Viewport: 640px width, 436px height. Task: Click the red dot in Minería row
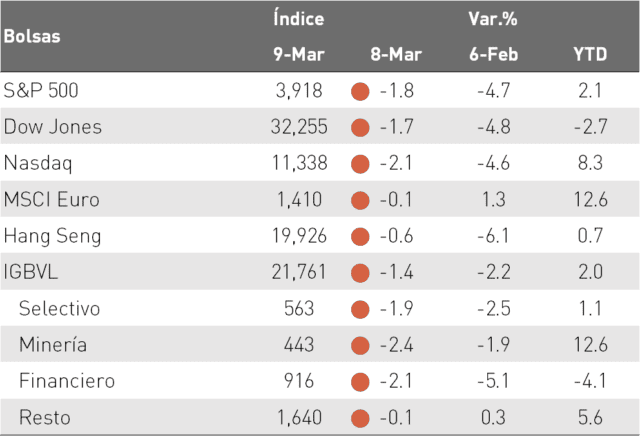coord(360,346)
